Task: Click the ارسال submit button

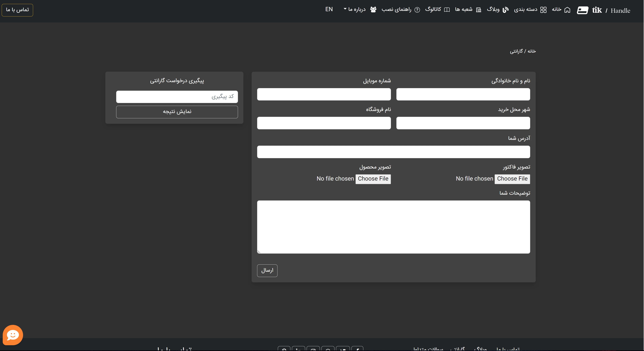Action: point(267,270)
